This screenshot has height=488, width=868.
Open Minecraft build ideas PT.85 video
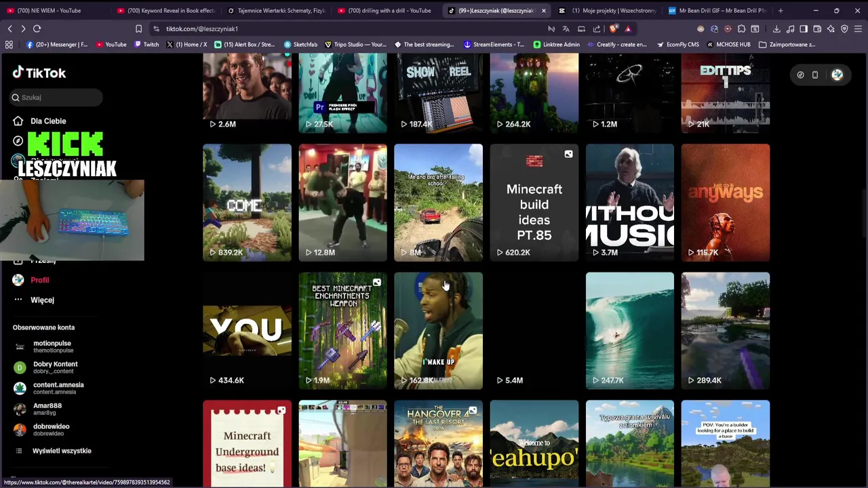click(534, 202)
